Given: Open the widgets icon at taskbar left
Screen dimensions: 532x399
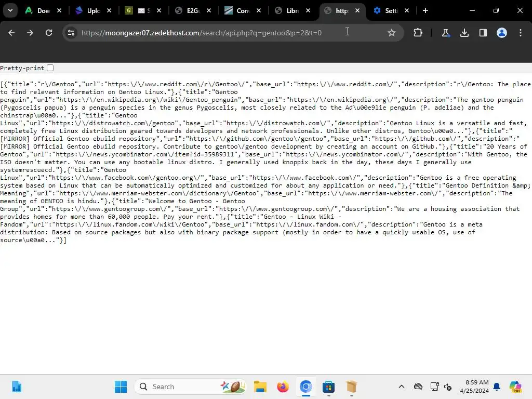Looking at the screenshot, I should point(16,387).
